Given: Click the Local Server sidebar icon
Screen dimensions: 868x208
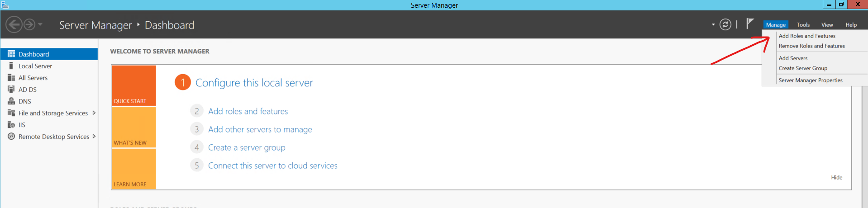Looking at the screenshot, I should point(11,66).
